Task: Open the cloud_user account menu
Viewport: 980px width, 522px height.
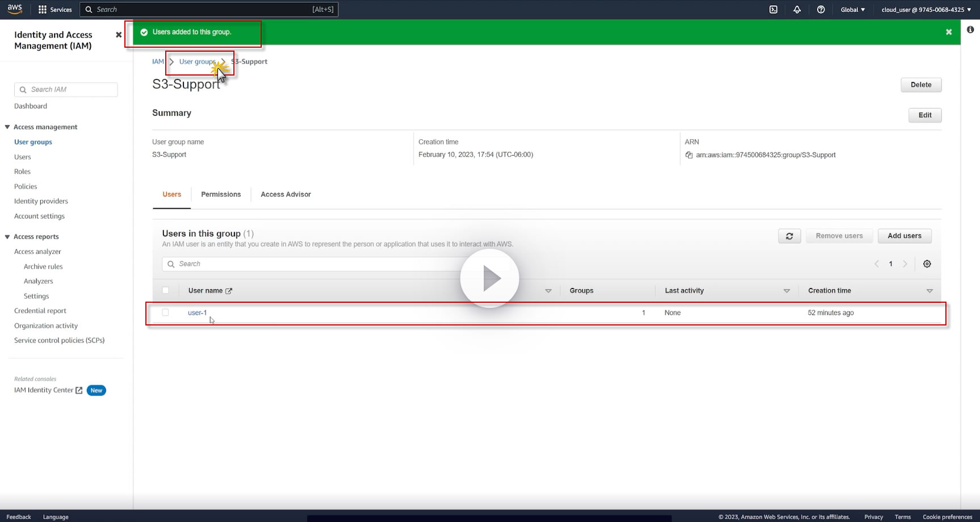Action: pos(926,10)
